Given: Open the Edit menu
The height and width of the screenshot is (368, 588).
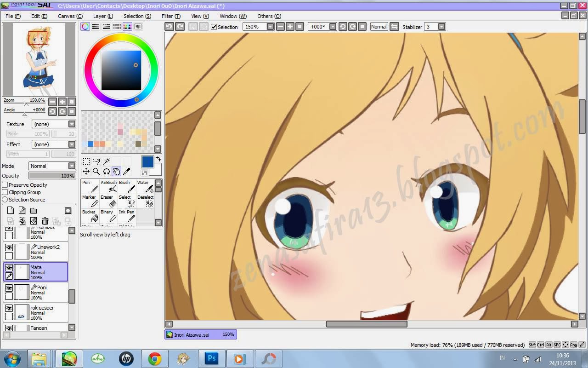Looking at the screenshot, I should pyautogui.click(x=39, y=16).
